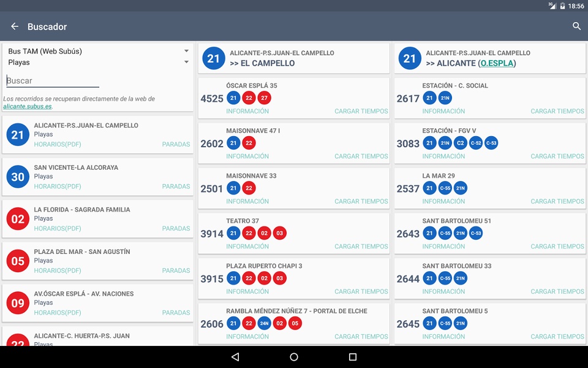Image resolution: width=588 pixels, height=368 pixels.
Task: Select line 05 badge for PLAZA DEL MAR
Action: 18,261
